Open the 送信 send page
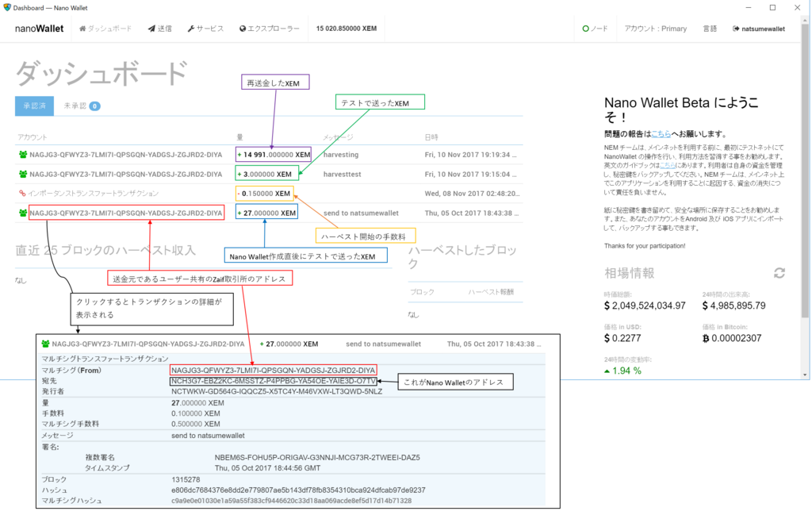 (159, 29)
